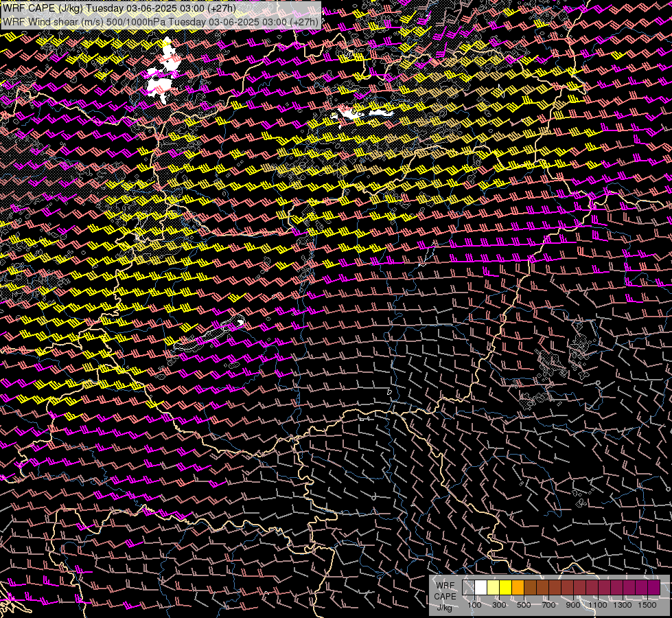The width and height of the screenshot is (672, 618).
Task: Click the legend value 100
Action: pos(474,605)
